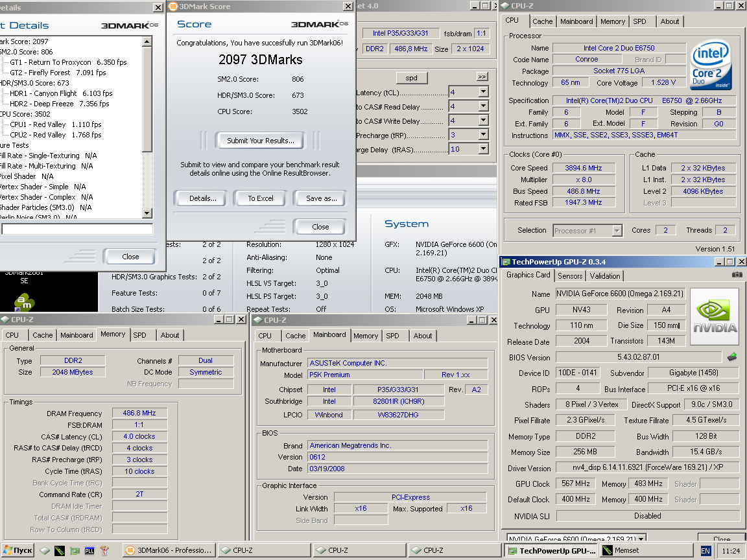Launch the black MemSet quick launch icon
This screenshot has width=747, height=560.
[x=59, y=550]
